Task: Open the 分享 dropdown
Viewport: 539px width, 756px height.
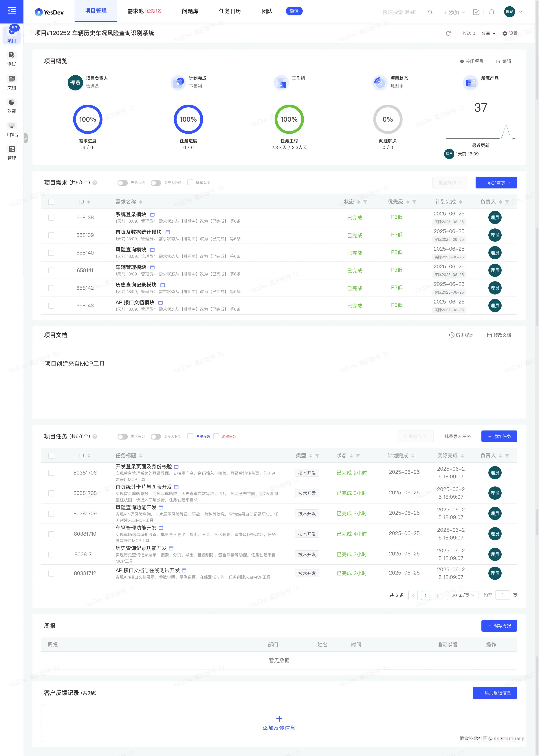Action: tap(488, 33)
